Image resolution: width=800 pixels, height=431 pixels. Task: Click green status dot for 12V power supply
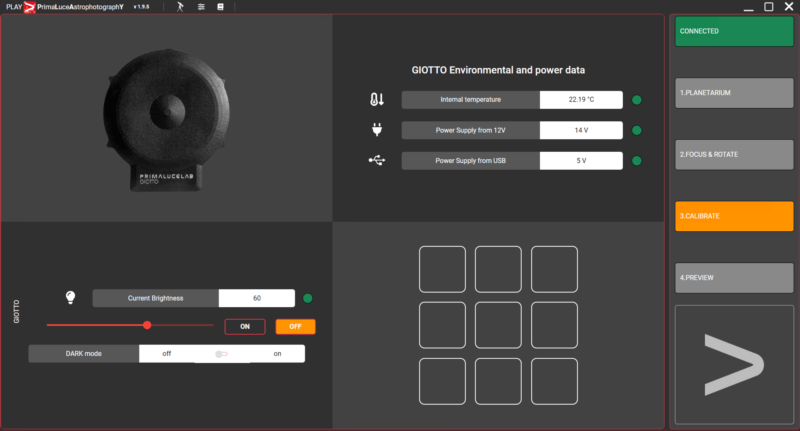[637, 131]
